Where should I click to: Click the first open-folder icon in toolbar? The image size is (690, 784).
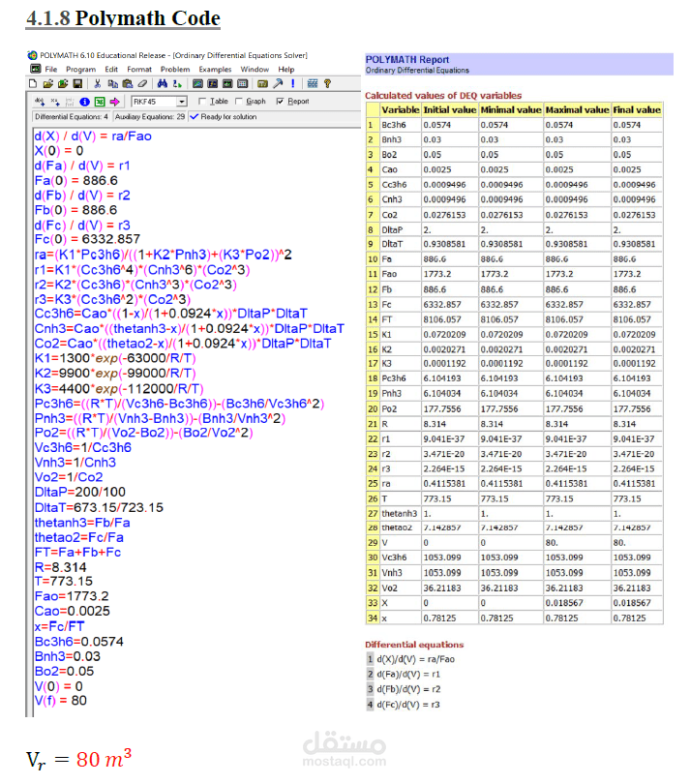[48, 83]
